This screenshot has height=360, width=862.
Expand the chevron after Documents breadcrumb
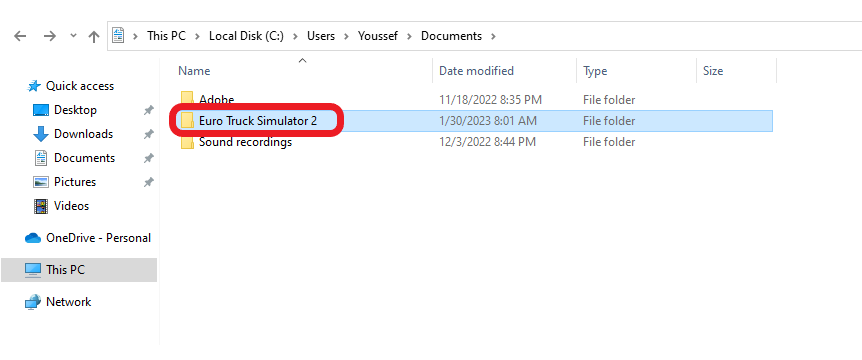(x=493, y=36)
